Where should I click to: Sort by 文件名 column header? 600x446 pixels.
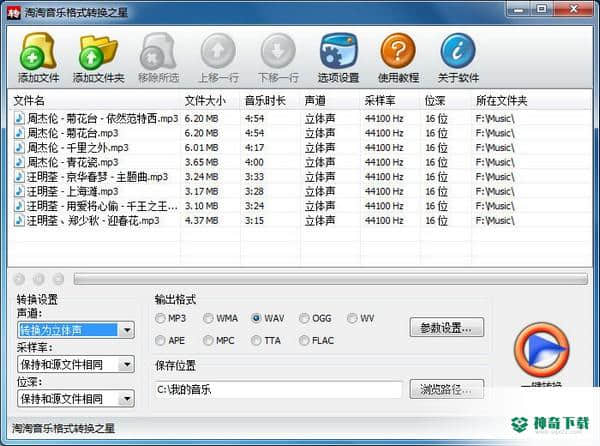click(29, 101)
